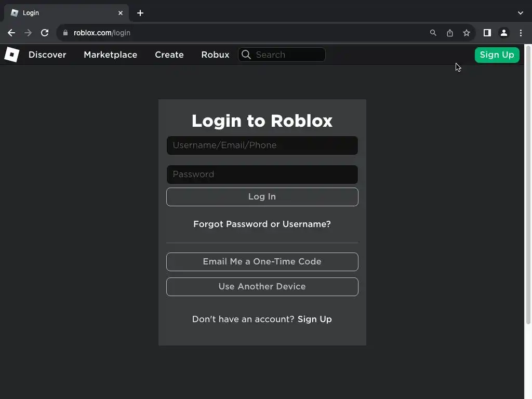Bookmark this page with the star icon
532x399 pixels.
coord(467,33)
